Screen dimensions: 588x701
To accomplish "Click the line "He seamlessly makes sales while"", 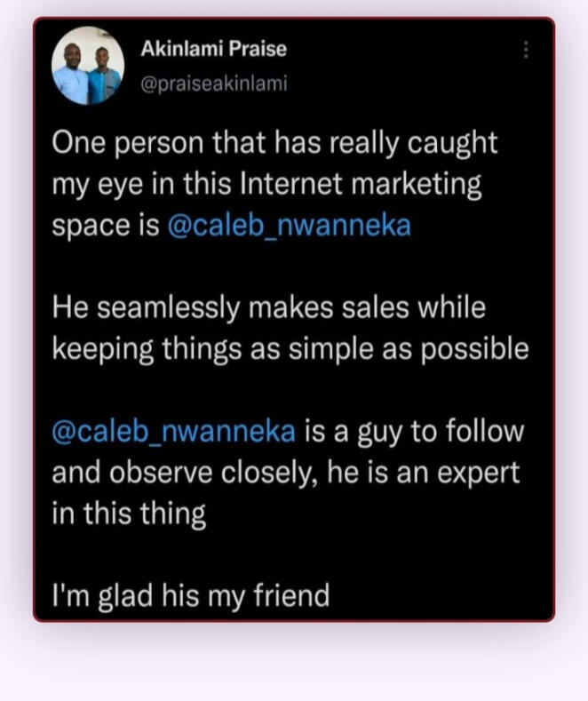I will click(269, 308).
